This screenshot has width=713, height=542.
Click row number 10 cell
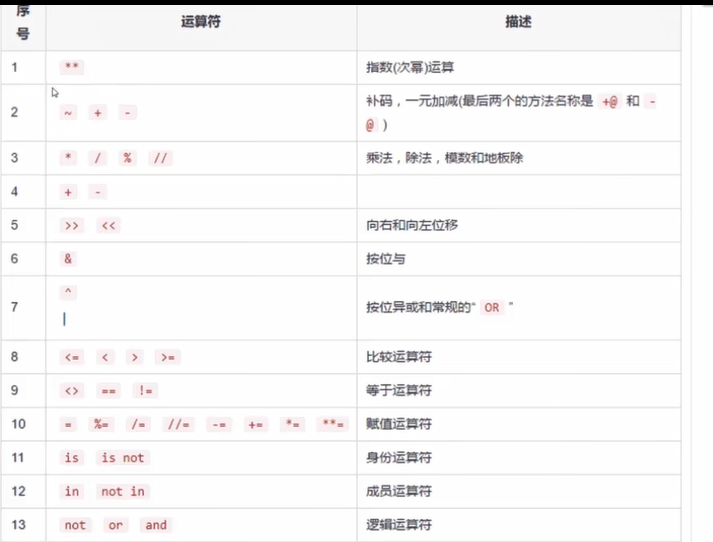tap(23, 424)
